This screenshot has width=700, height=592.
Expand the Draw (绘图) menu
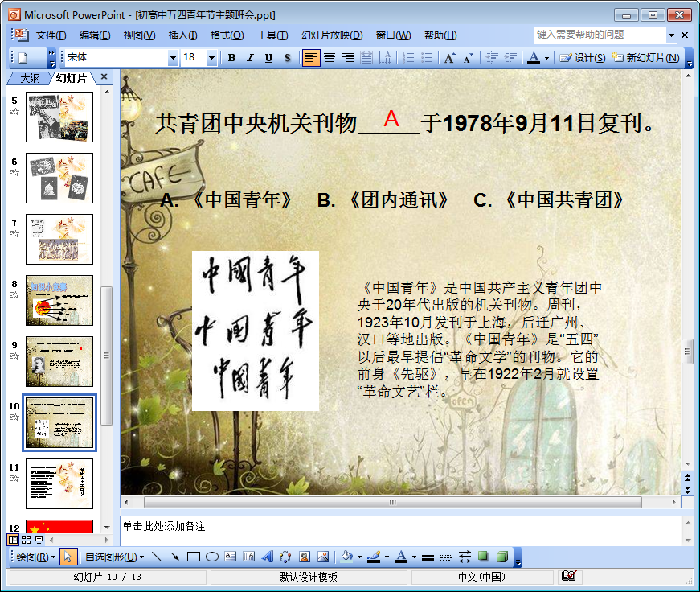(35, 557)
